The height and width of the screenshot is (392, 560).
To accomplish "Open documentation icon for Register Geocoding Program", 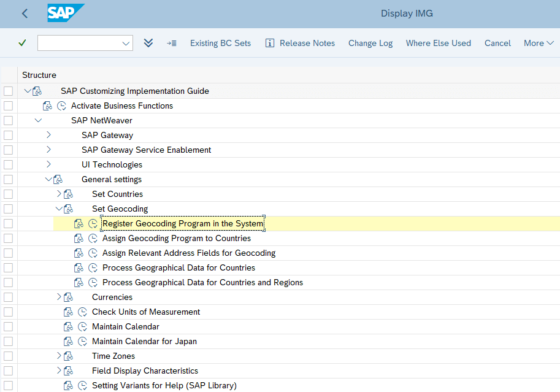I will pos(79,224).
